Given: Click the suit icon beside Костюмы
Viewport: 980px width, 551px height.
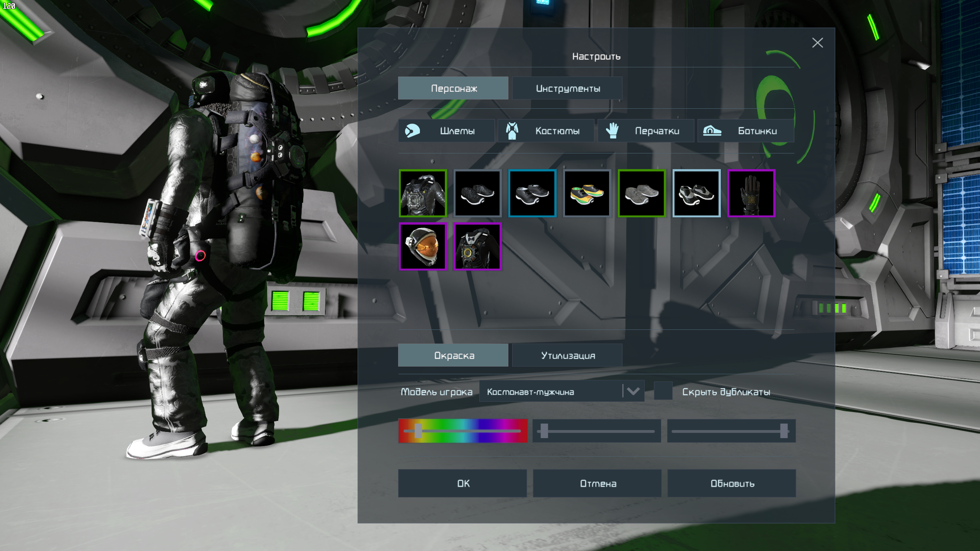Looking at the screenshot, I should coord(512,131).
